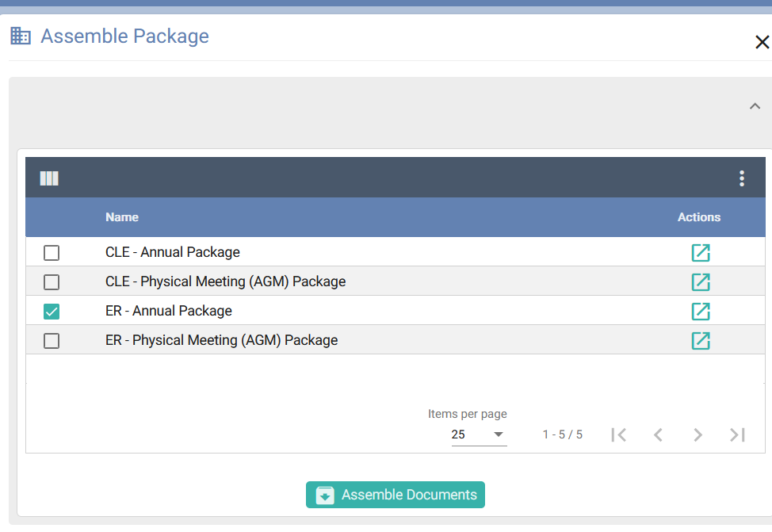Open CLE - Physical Meeting (AGM) Package link icon
This screenshot has height=532, width=772.
coord(700,282)
